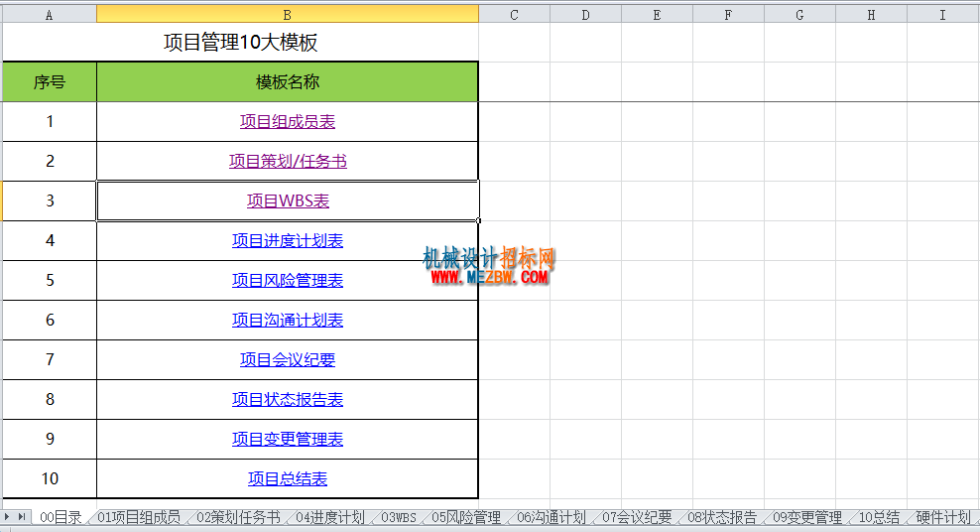Select the cell with number 1
The height and width of the screenshot is (532, 980).
(x=50, y=121)
